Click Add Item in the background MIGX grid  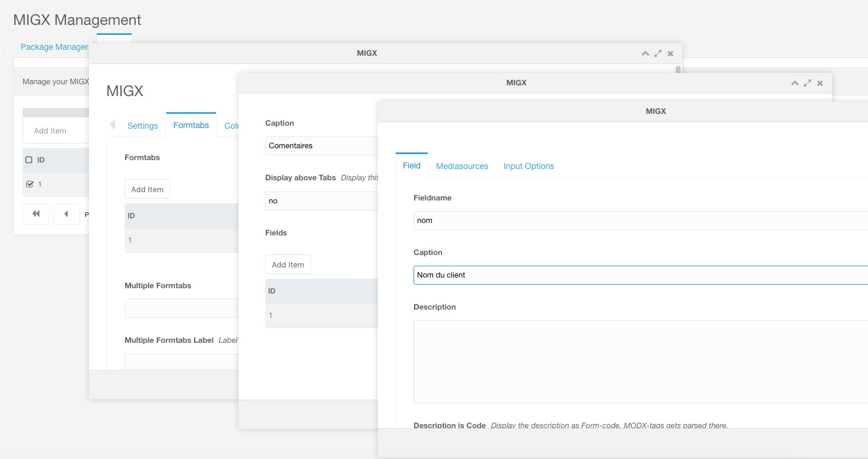click(50, 130)
